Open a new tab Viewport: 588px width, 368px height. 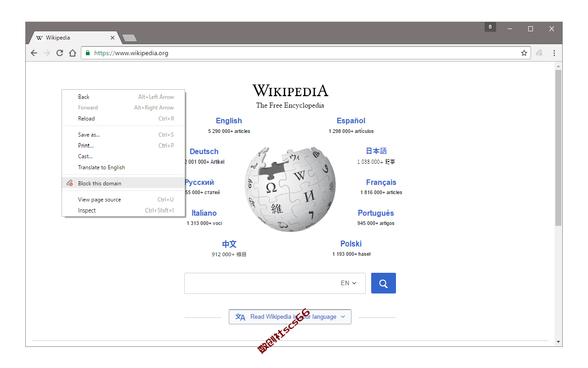[130, 38]
